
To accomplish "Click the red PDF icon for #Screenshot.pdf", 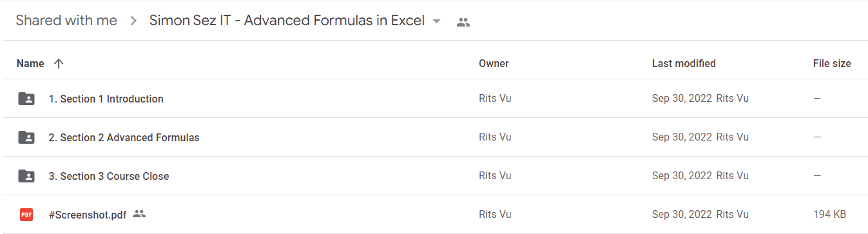I will (x=26, y=215).
